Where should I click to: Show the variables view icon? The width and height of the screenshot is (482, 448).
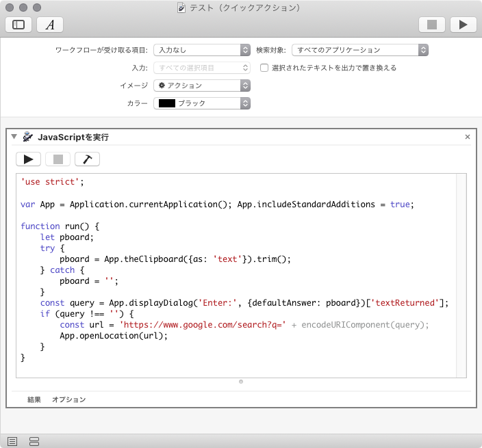coord(34,441)
